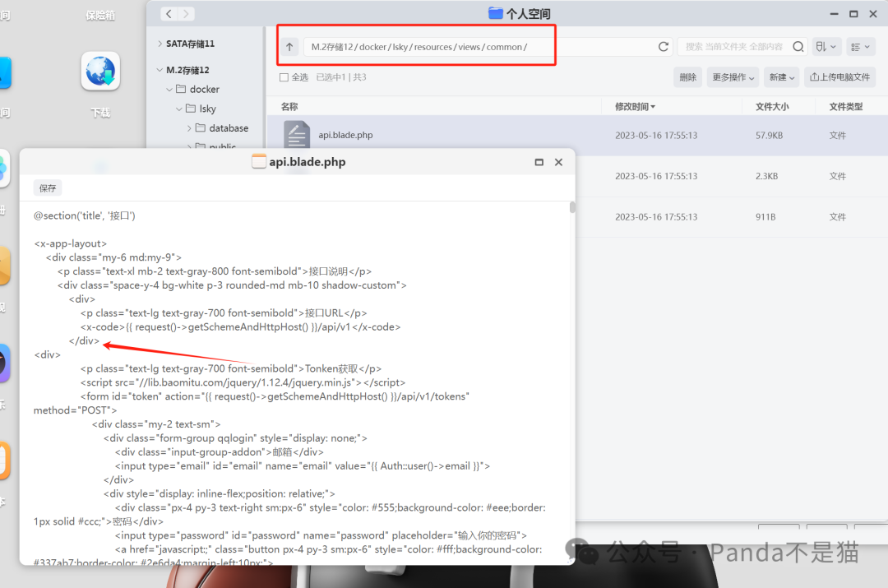Image resolution: width=888 pixels, height=588 pixels.
Task: Go back with the left navigation arrow
Action: click(169, 14)
